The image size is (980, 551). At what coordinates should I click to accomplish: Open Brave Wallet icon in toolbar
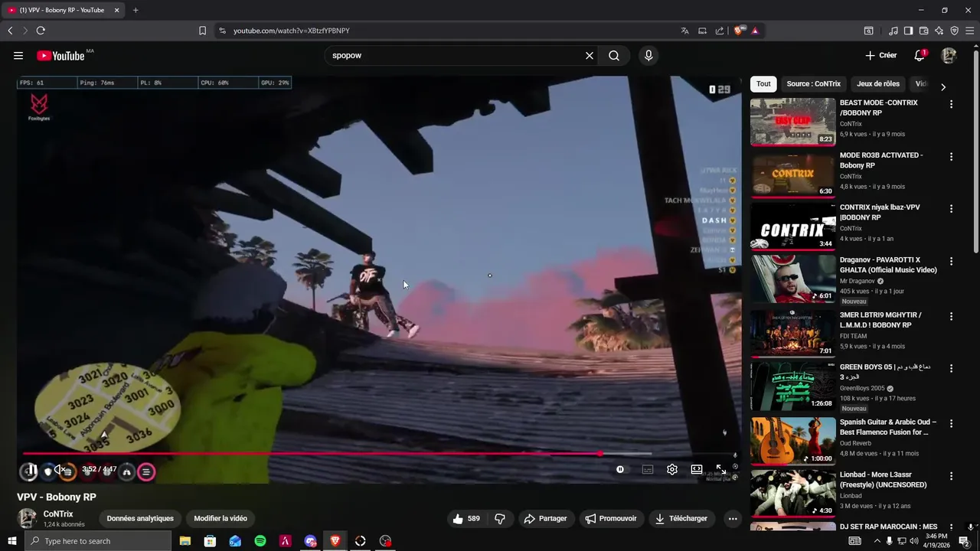923,31
